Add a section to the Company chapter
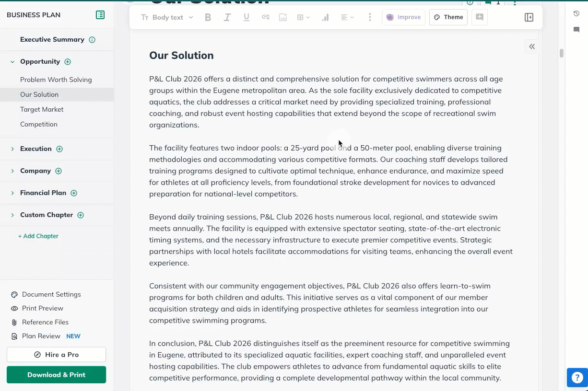Image resolution: width=588 pixels, height=391 pixels. 59,171
